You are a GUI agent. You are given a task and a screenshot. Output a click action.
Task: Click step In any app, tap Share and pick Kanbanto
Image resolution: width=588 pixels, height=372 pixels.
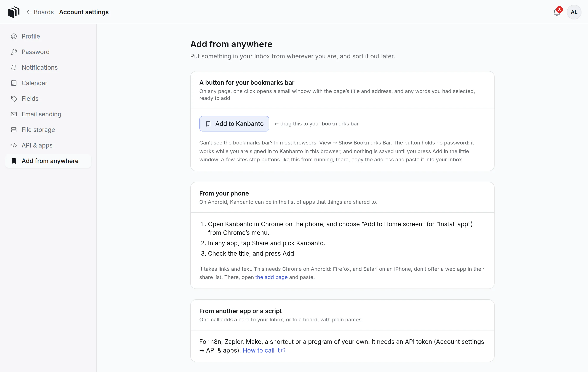(266, 243)
